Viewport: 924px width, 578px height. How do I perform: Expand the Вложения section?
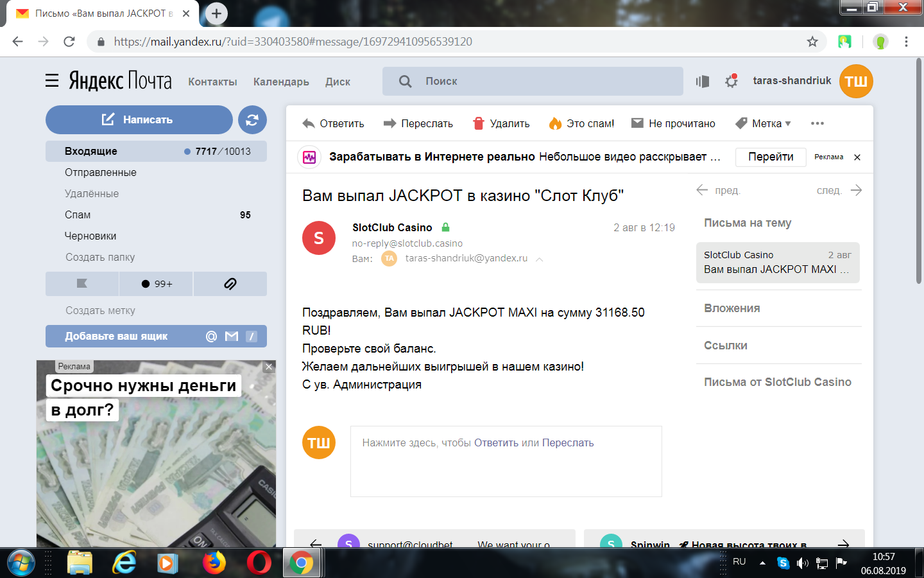click(732, 308)
